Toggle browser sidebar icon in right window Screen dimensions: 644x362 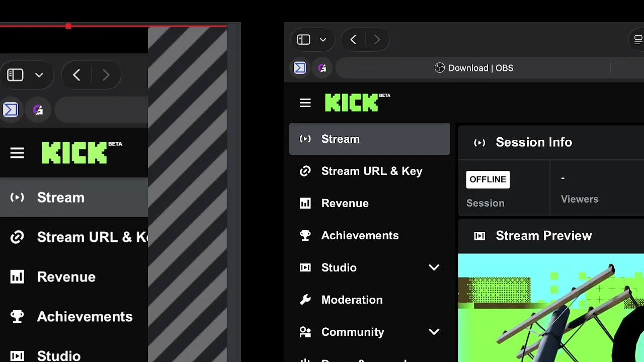(x=304, y=39)
